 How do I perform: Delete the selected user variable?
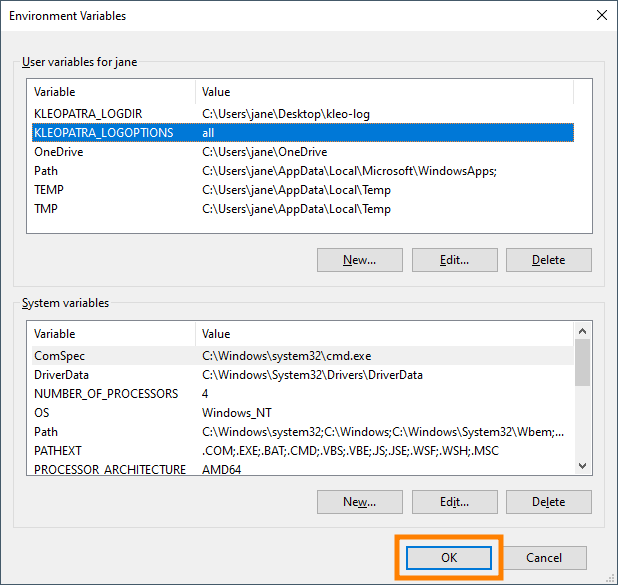click(x=548, y=260)
